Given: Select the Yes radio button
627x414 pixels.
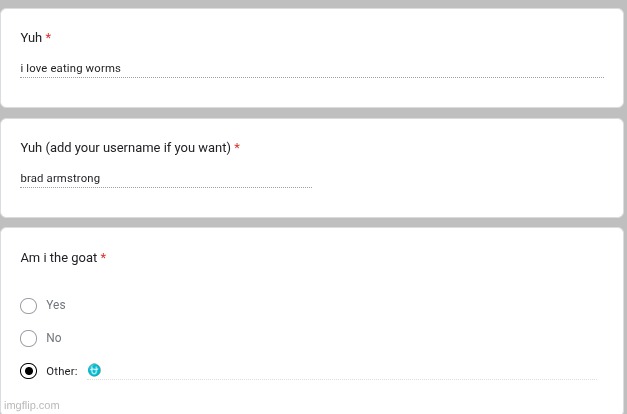Looking at the screenshot, I should coord(28,305).
